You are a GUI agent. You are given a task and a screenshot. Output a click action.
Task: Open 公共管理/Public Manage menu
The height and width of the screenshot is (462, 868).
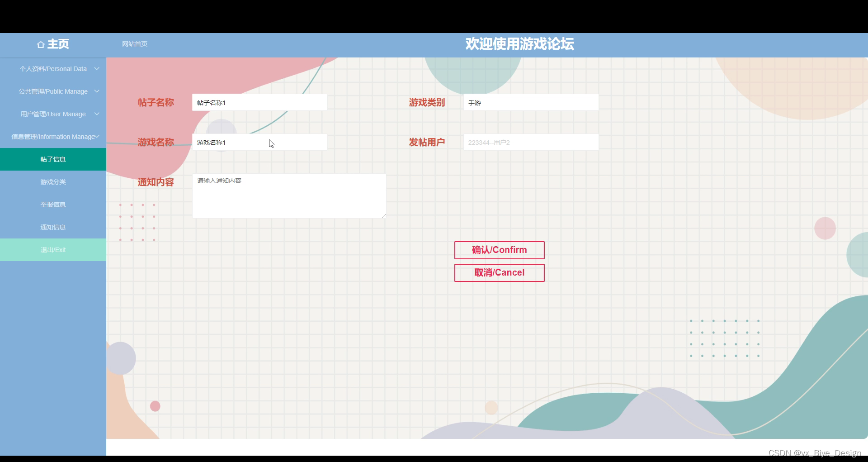(53, 91)
